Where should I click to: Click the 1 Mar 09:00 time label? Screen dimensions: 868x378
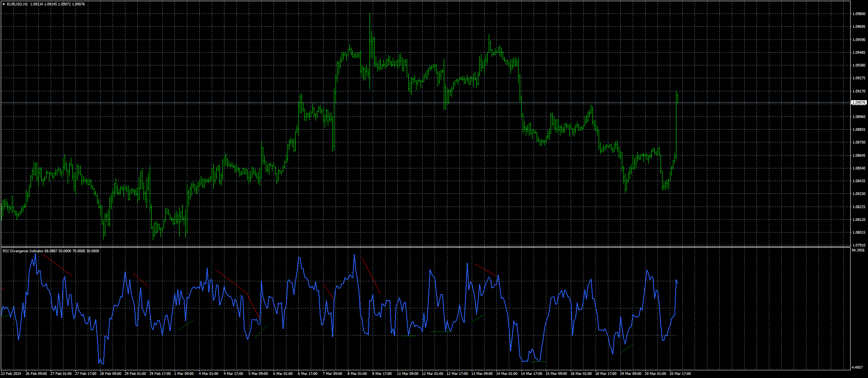(184, 374)
